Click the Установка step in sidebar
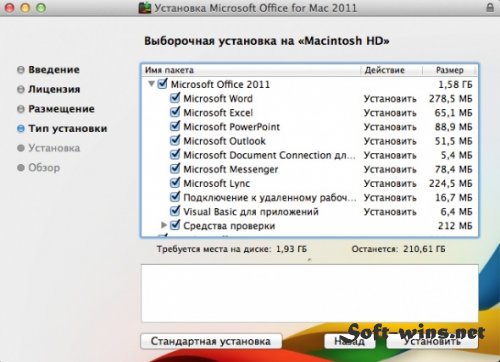This screenshot has height=362, width=500. (x=54, y=148)
